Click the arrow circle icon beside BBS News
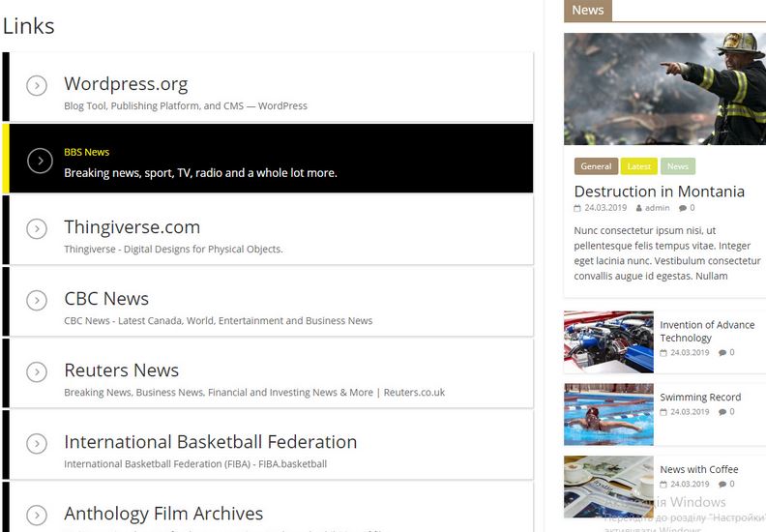766x532 pixels. pos(40,161)
